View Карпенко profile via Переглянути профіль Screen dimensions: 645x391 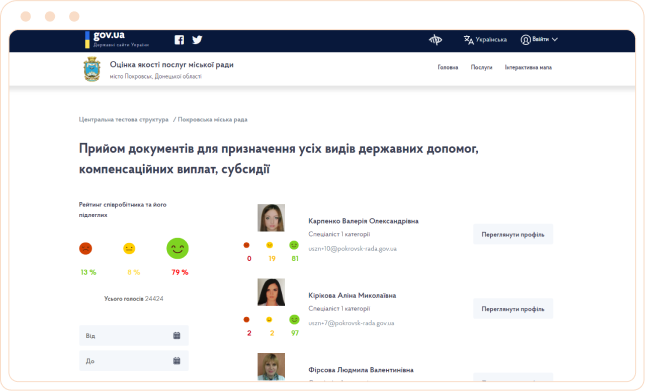pyautogui.click(x=513, y=234)
